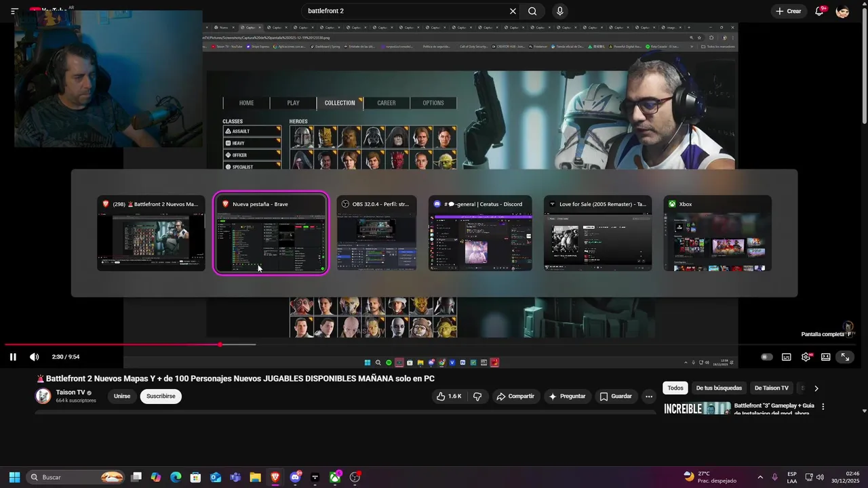Switch to theater mode
868x488 pixels.
(x=825, y=357)
